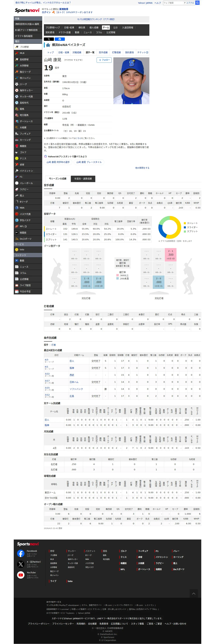Image resolution: width=215 pixels, height=644 pixels.
Task: Select the 今シーズンの成績 tab
Action: coord(58,179)
